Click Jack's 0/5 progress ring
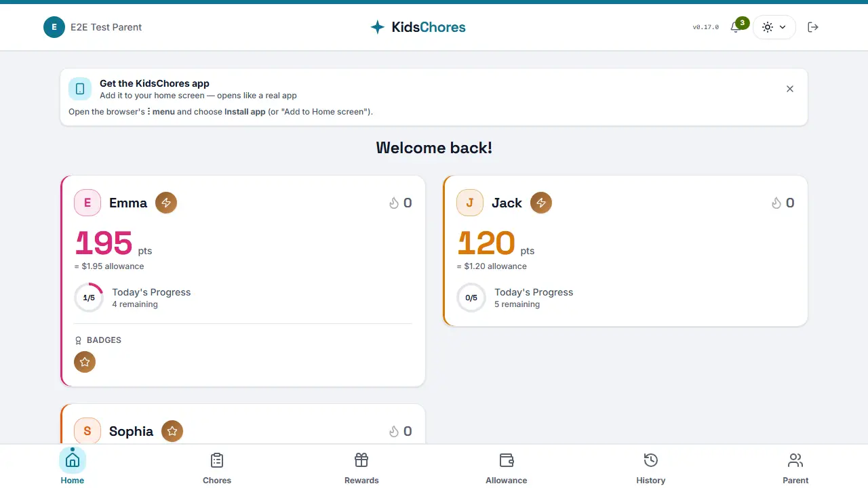This screenshot has width=868, height=488. point(471,298)
